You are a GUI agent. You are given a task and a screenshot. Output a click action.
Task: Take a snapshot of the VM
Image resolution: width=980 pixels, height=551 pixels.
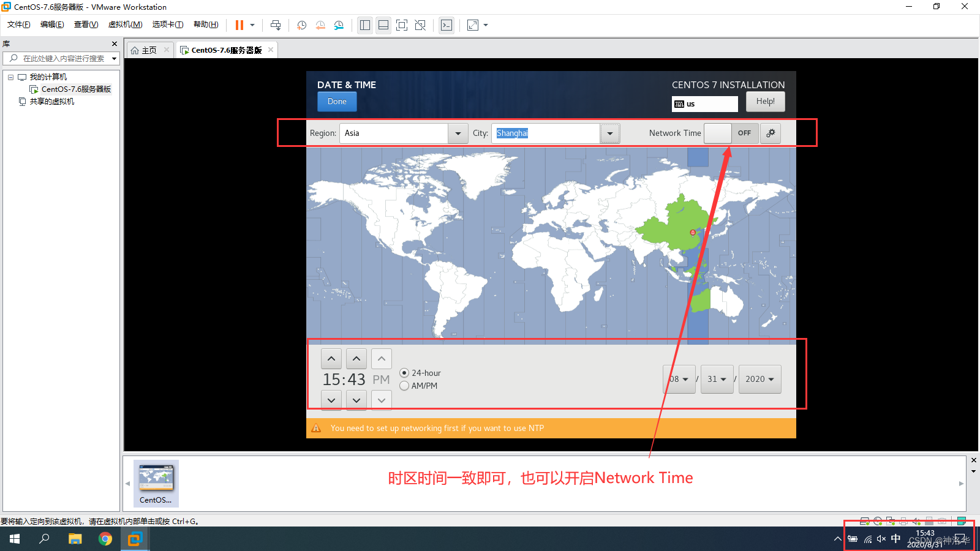pyautogui.click(x=302, y=25)
